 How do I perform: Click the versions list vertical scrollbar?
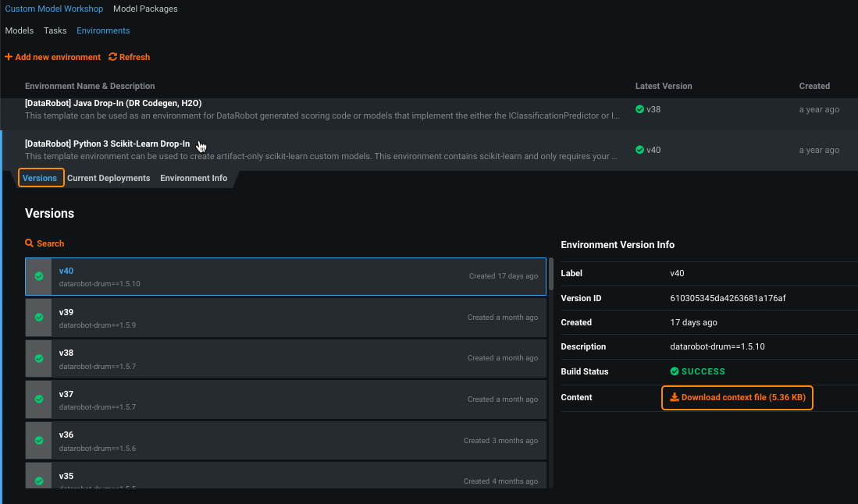(551, 273)
